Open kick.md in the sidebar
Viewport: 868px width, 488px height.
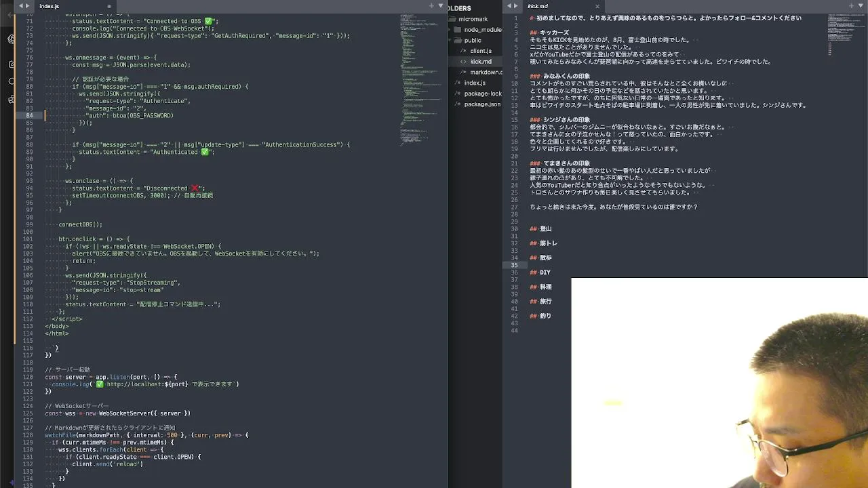[481, 62]
